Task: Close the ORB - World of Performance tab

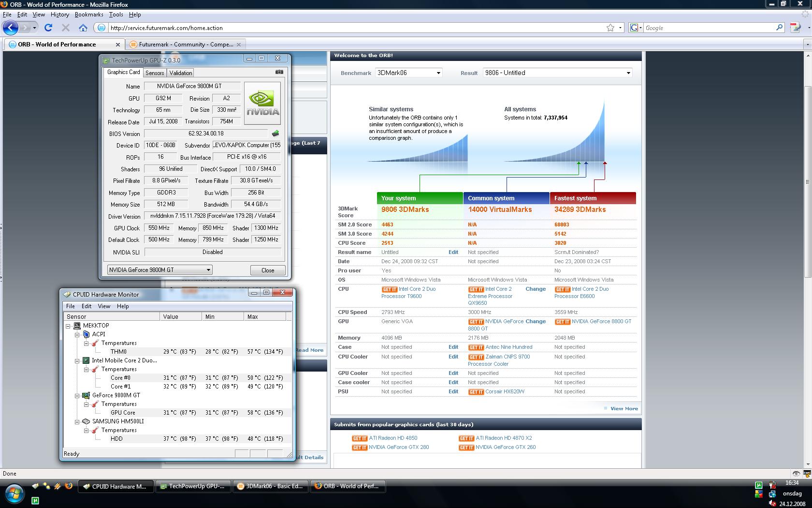Action: tap(117, 44)
